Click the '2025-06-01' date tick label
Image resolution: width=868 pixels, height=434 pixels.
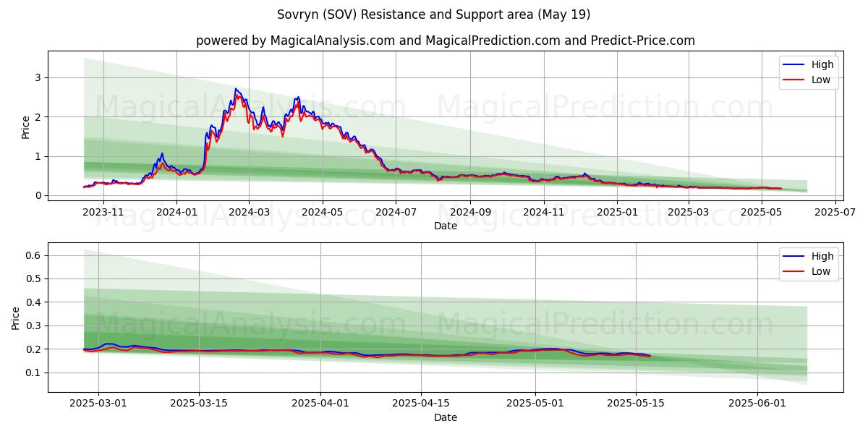pyautogui.click(x=757, y=404)
